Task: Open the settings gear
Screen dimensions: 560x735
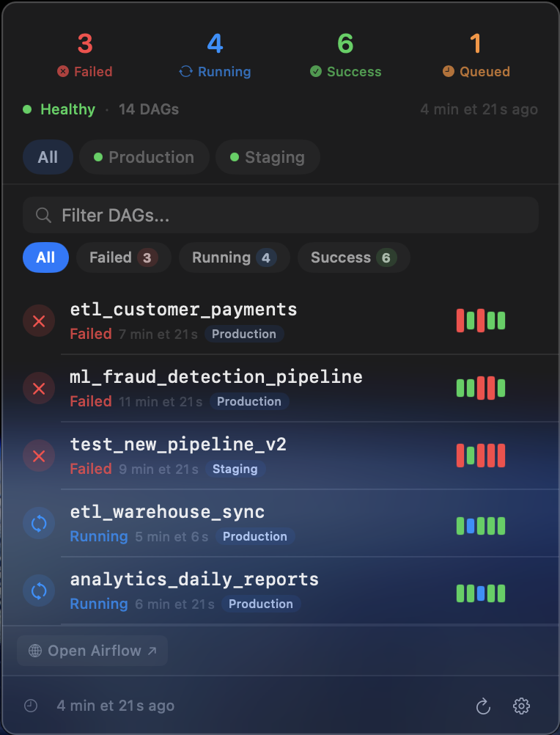Action: click(521, 706)
